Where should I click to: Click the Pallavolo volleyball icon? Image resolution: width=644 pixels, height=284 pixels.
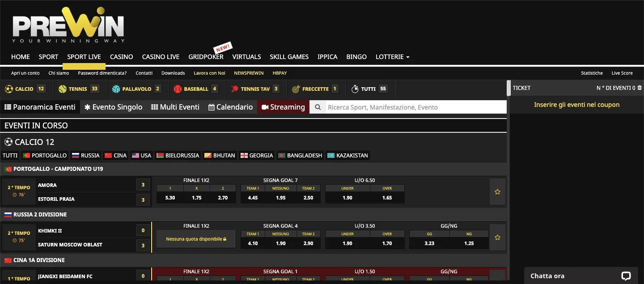(117, 89)
